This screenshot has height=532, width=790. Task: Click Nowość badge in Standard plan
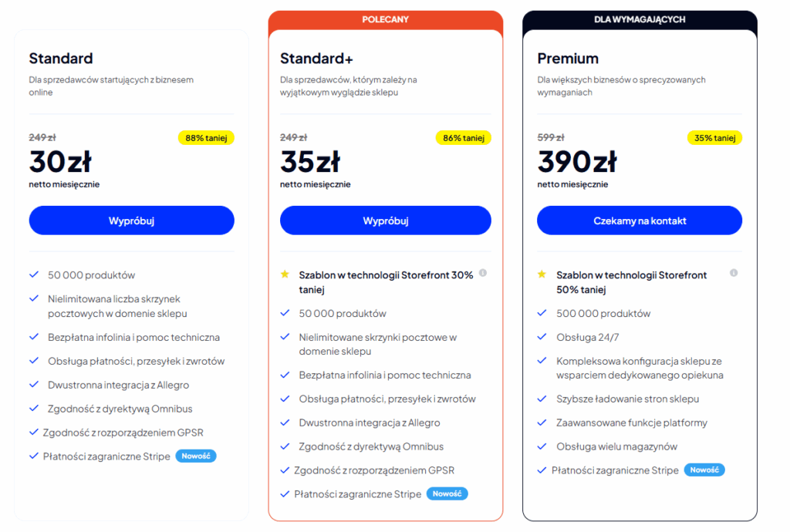coord(196,456)
